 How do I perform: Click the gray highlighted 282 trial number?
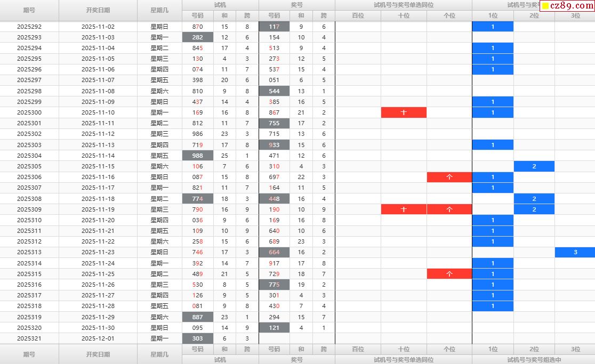click(x=197, y=37)
